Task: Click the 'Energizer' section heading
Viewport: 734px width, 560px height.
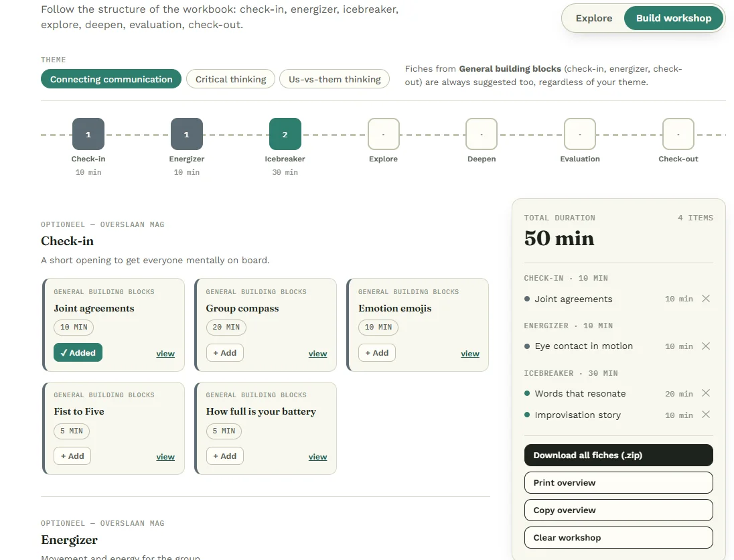Action: (x=69, y=539)
